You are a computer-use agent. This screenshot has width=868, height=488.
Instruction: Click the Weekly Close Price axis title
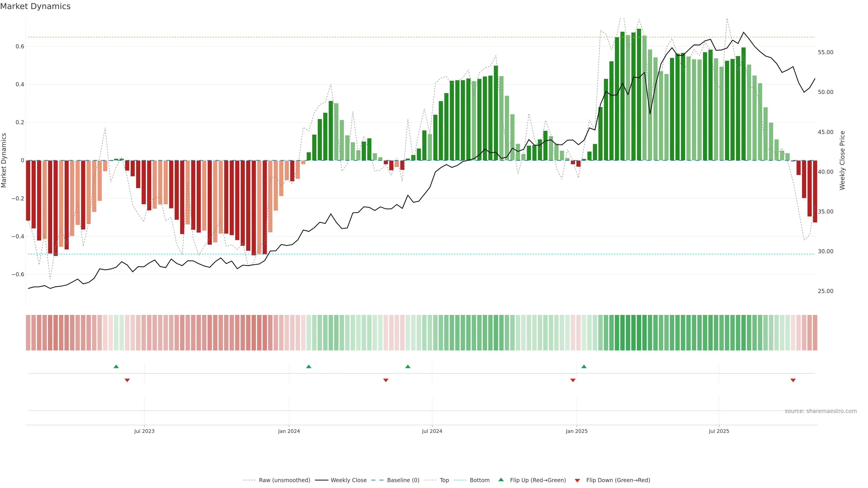(x=842, y=160)
